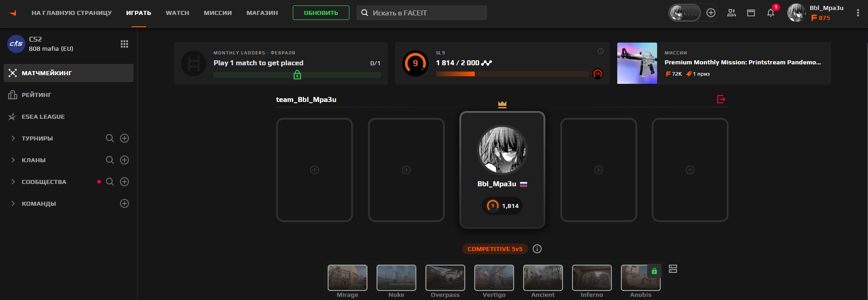Click the КЛАНЫ plus icon
The image size is (868, 300).
coord(124,160)
